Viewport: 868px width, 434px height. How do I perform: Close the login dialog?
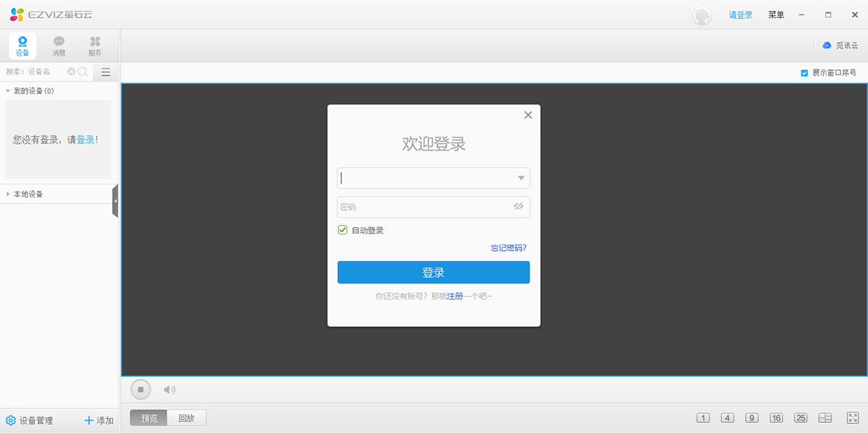pos(528,115)
